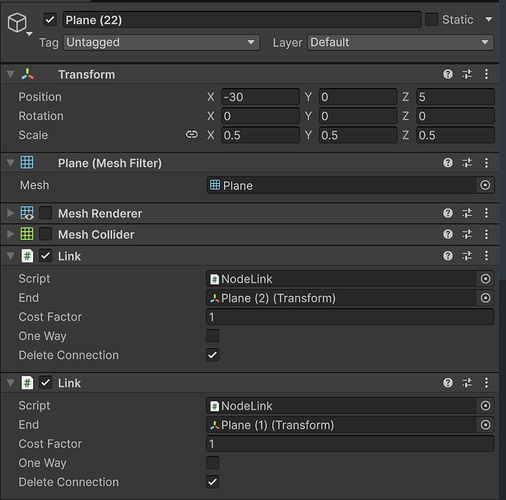Expand the Mesh Collider component foldout

(x=10, y=234)
